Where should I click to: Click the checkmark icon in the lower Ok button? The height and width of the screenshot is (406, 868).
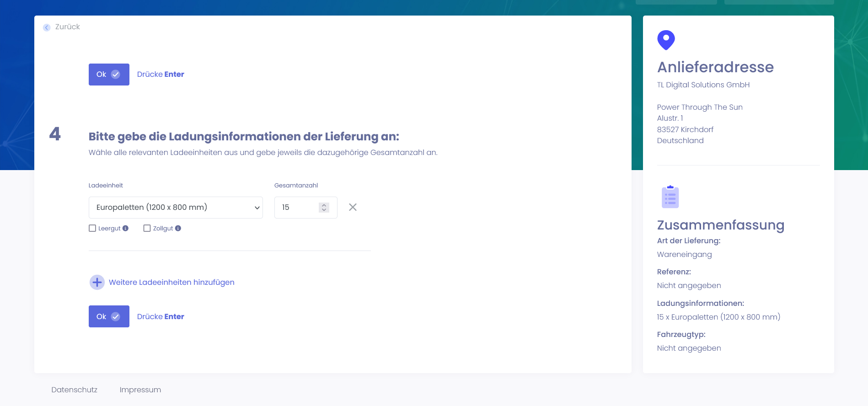116,316
